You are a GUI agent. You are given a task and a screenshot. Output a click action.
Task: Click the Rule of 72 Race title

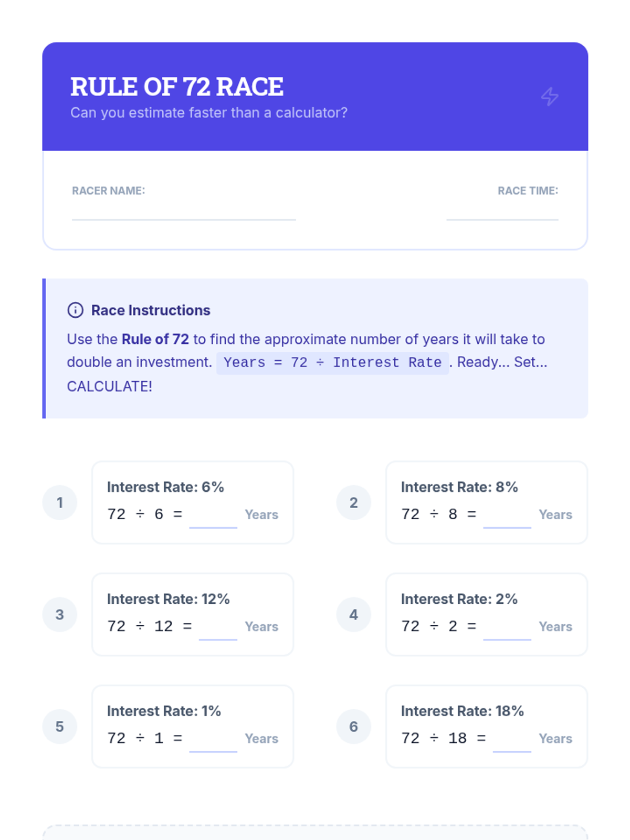(177, 87)
